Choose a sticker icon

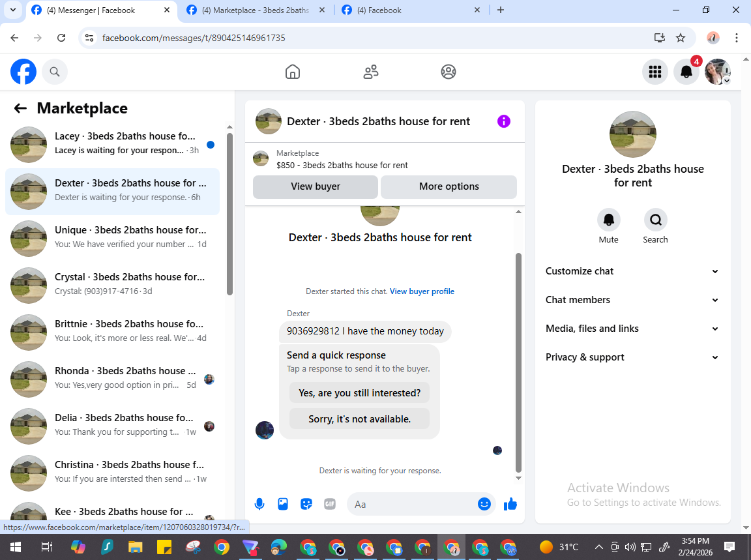(x=306, y=504)
